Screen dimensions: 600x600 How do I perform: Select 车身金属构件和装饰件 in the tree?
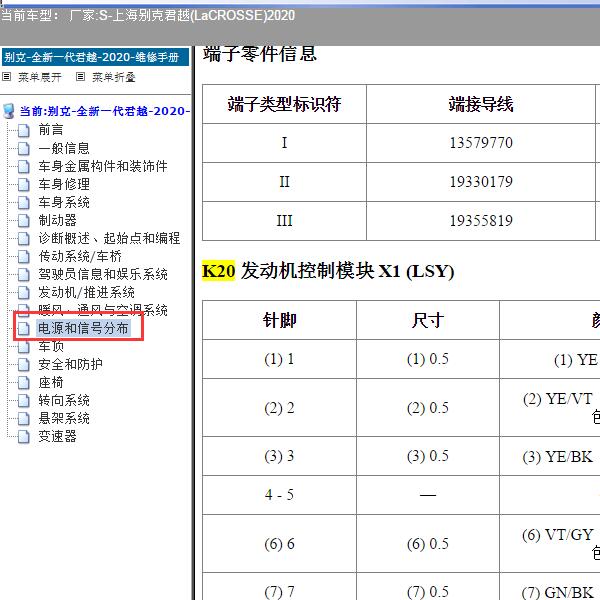coord(103,166)
